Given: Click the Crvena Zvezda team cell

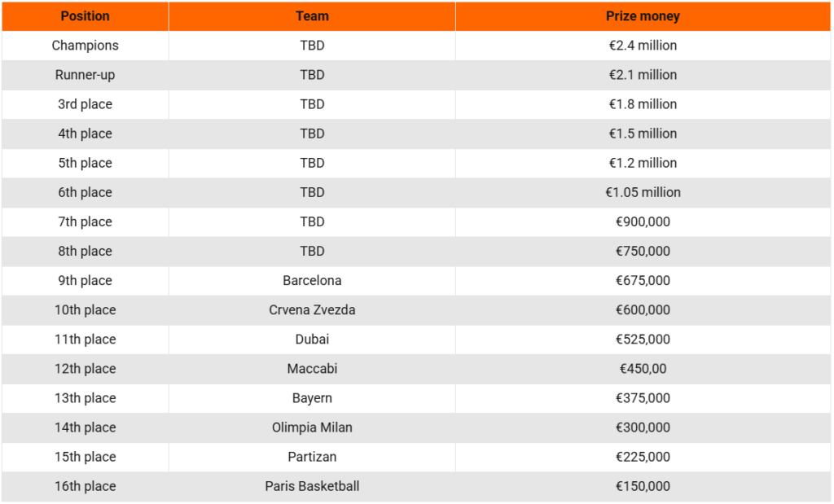Looking at the screenshot, I should 312,309.
